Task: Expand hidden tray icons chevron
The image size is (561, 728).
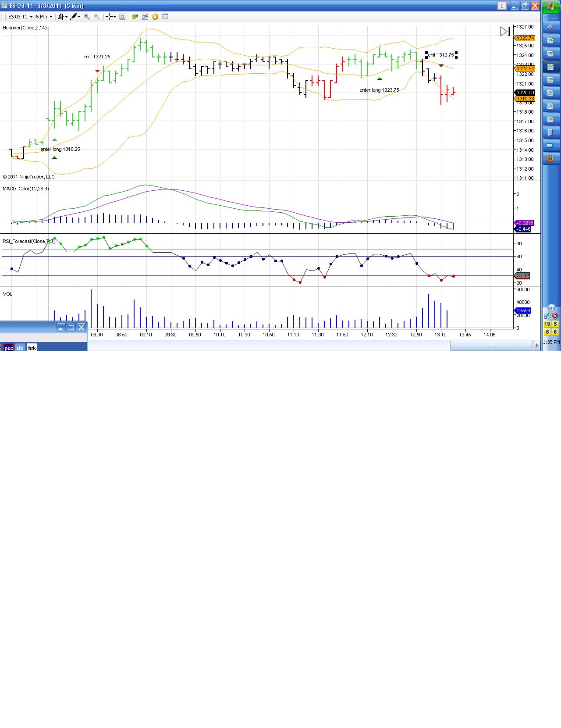Action: (x=551, y=308)
